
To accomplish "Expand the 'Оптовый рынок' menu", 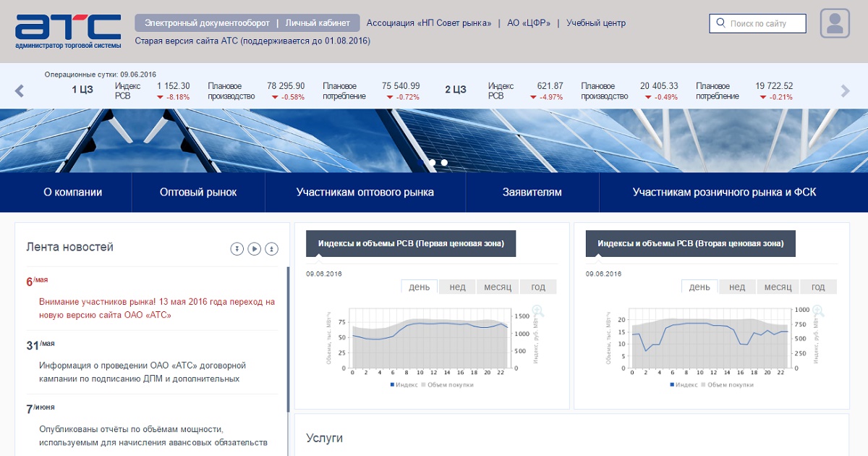I will click(198, 193).
